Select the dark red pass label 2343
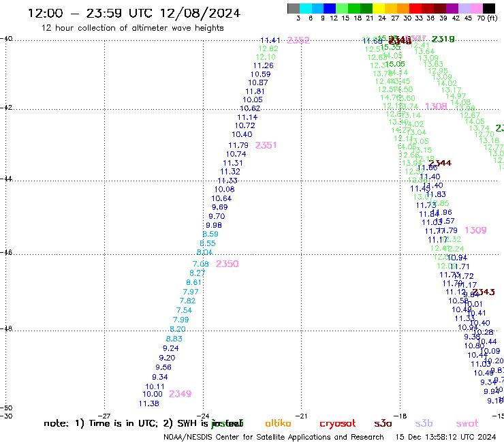504x443 pixels. (484, 292)
